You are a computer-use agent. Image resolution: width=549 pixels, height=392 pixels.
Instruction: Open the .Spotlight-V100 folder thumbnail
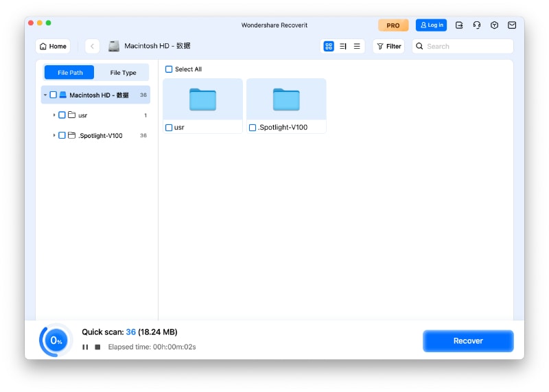[x=286, y=100]
